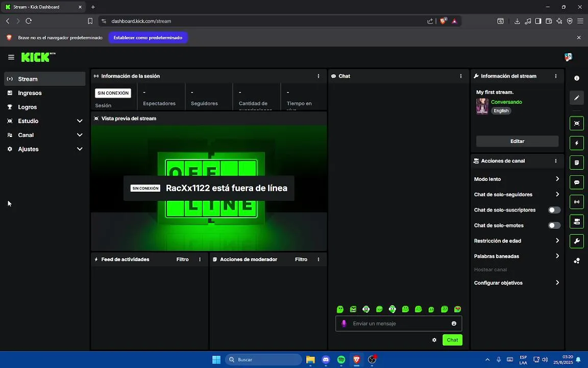
Task: Open the user avatar menu in the header
Action: [x=568, y=57]
